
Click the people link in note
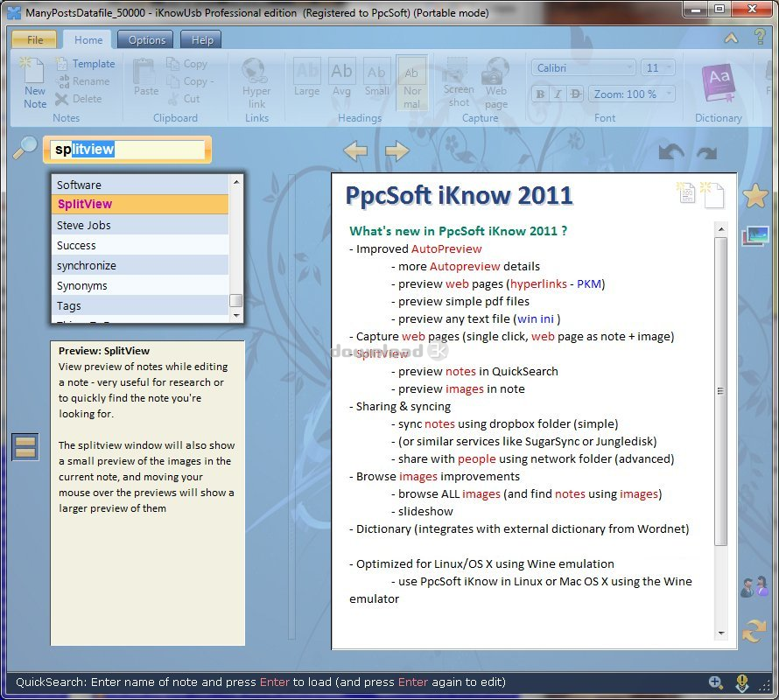click(476, 459)
